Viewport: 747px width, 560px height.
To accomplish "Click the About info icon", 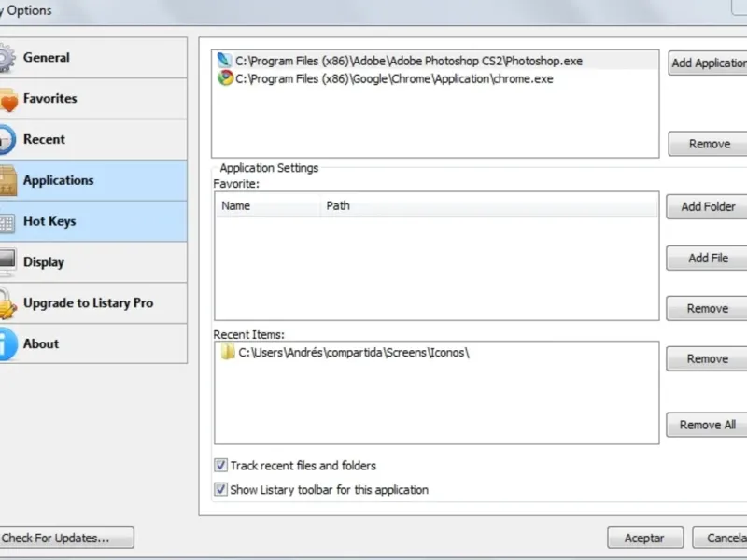I will [x=6, y=344].
